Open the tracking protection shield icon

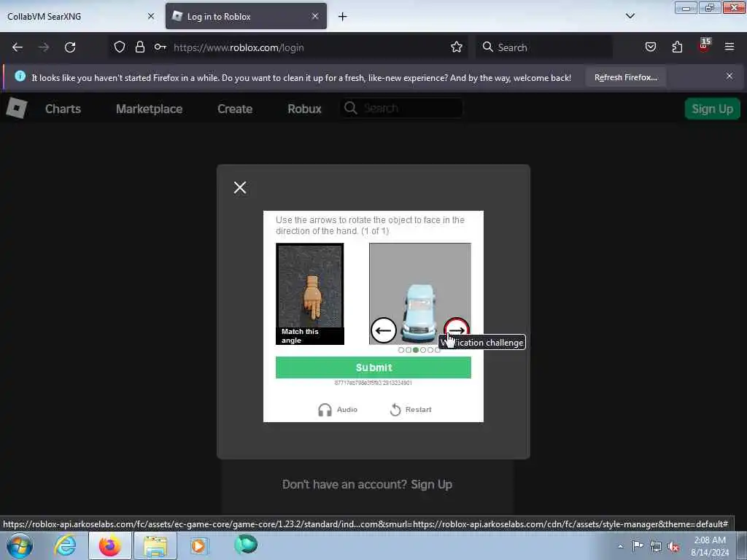click(120, 47)
